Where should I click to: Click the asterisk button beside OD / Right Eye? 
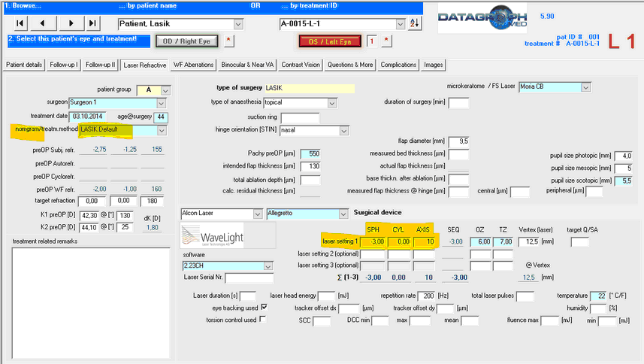(229, 39)
